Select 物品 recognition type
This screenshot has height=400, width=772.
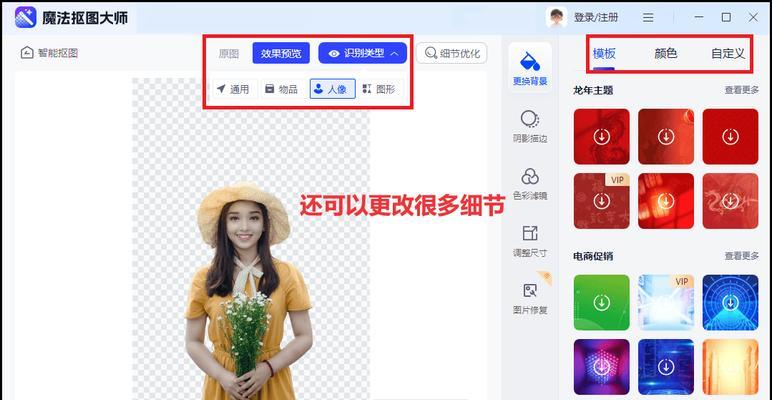click(x=282, y=89)
